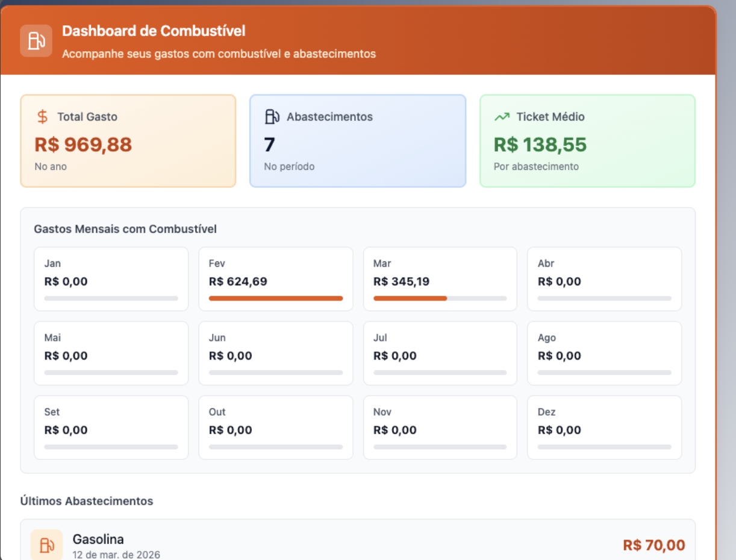
Task: Click the Jan month card
Action: (x=111, y=278)
